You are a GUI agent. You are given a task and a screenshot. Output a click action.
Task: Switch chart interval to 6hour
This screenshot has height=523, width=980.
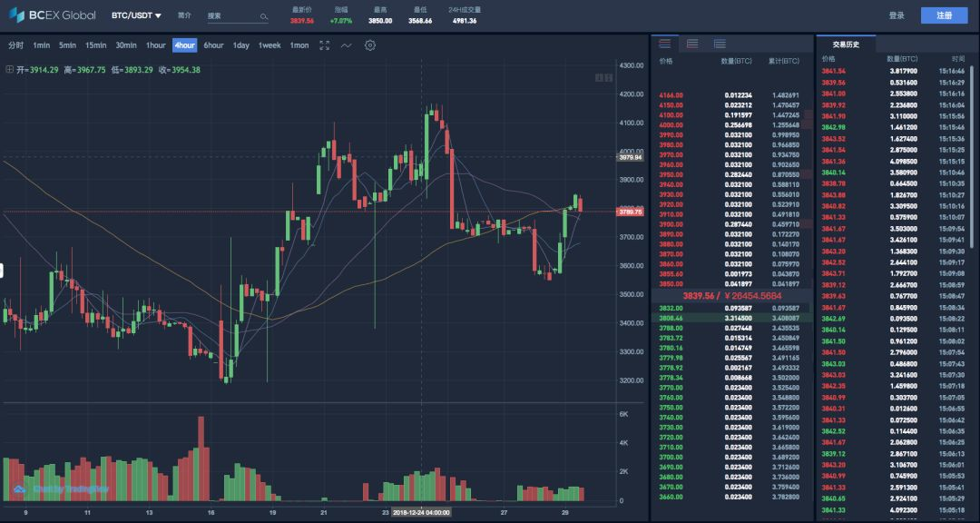213,45
